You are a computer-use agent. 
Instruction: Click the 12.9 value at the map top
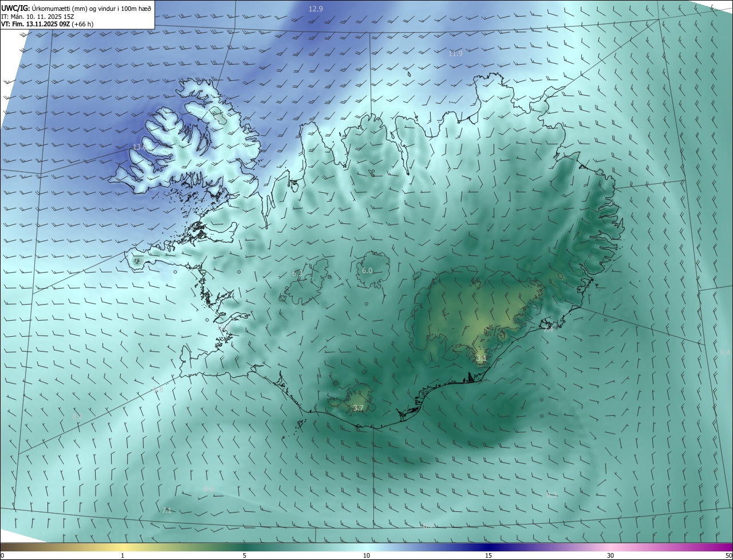click(316, 9)
